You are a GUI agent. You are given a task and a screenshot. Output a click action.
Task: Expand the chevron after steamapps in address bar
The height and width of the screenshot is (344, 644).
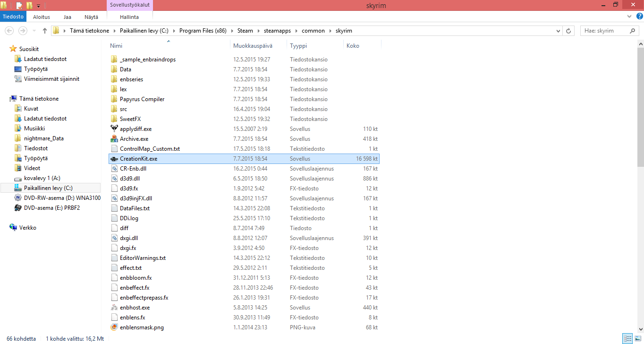(297, 31)
